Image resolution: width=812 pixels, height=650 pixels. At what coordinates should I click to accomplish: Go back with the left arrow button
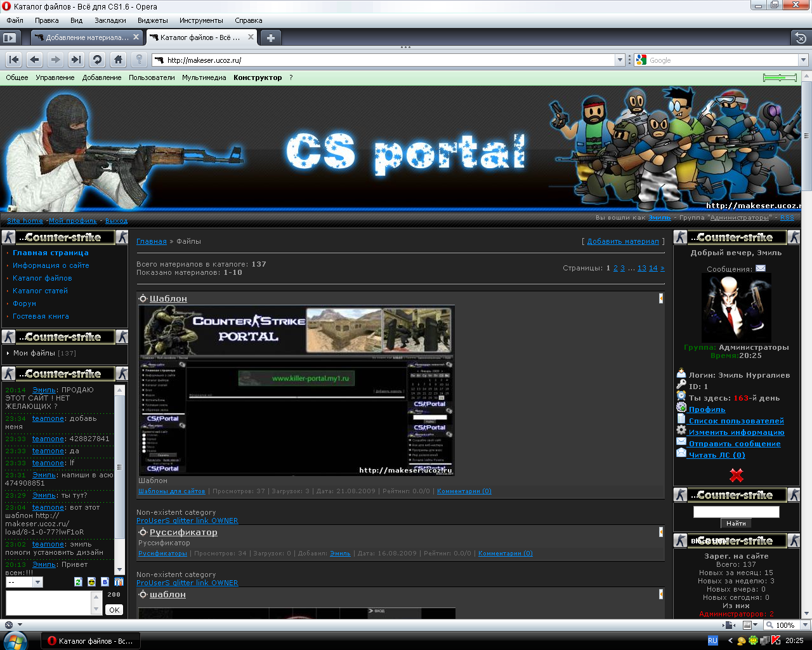[x=35, y=60]
